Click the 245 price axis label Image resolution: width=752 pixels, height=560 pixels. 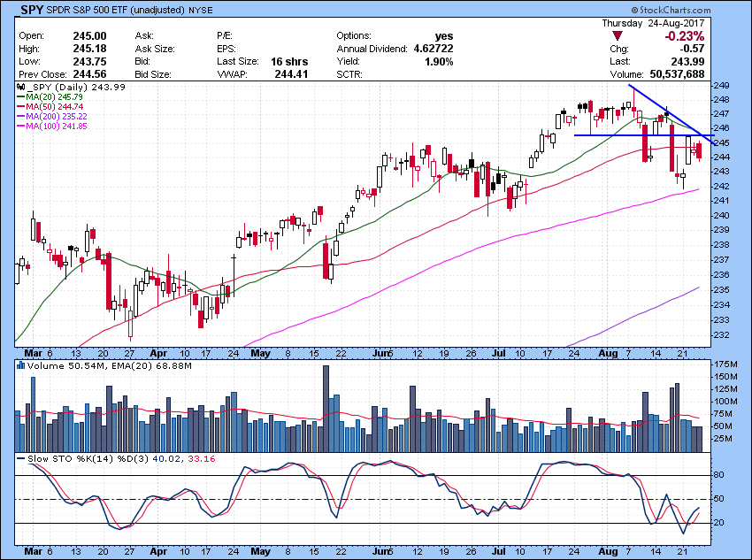click(723, 143)
